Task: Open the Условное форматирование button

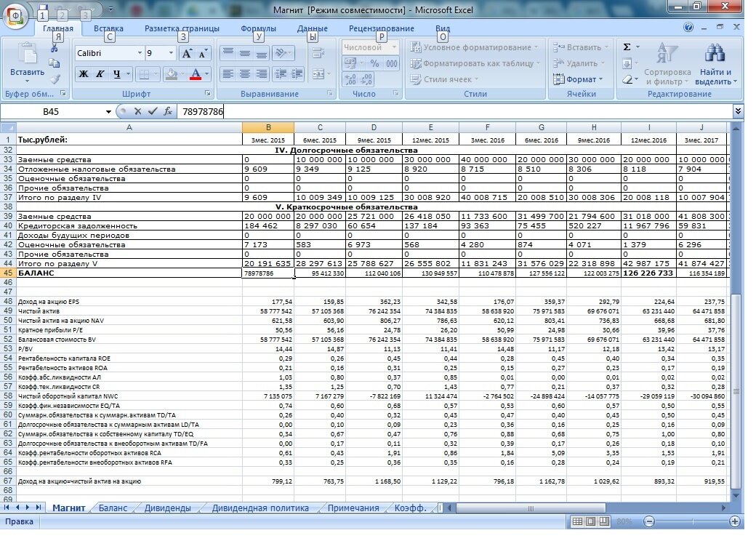Action: click(475, 47)
